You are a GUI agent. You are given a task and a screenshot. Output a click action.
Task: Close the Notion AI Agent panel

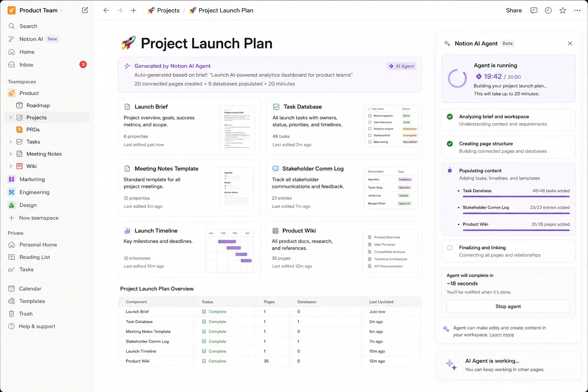point(570,43)
